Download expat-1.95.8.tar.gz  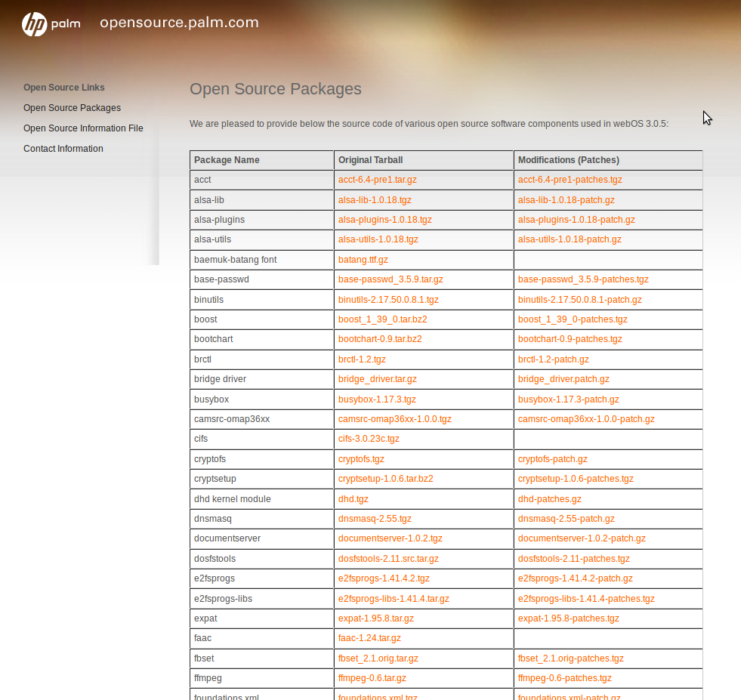pos(375,618)
